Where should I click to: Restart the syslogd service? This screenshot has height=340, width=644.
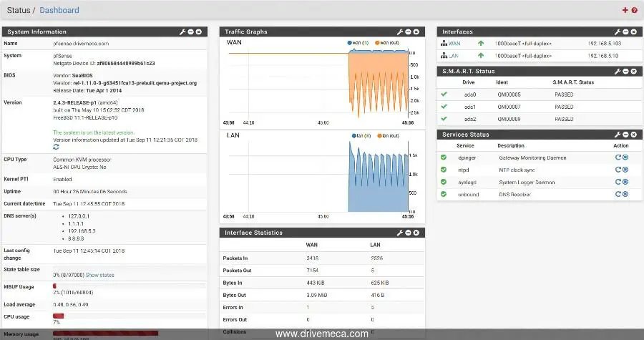tap(618, 182)
